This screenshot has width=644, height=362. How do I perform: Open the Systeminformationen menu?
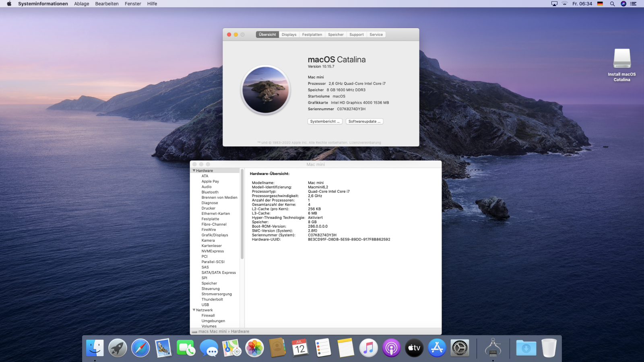pyautogui.click(x=43, y=4)
